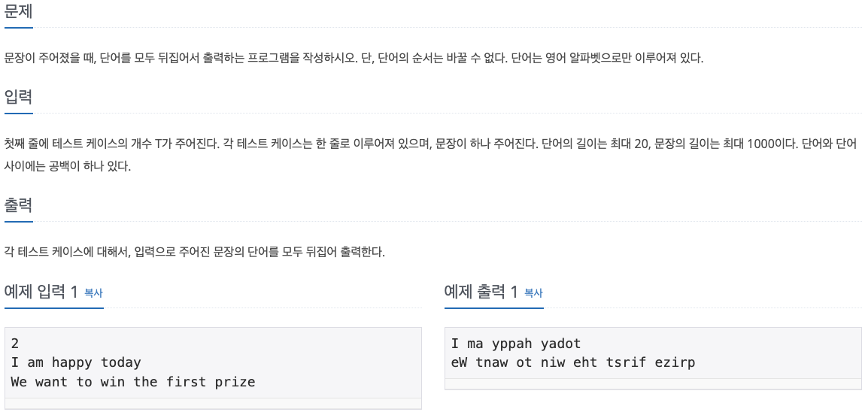Viewport: 868px width, 415px height.
Task: Click the 복사 link beside 예제 입력 1
Action: coord(93,293)
